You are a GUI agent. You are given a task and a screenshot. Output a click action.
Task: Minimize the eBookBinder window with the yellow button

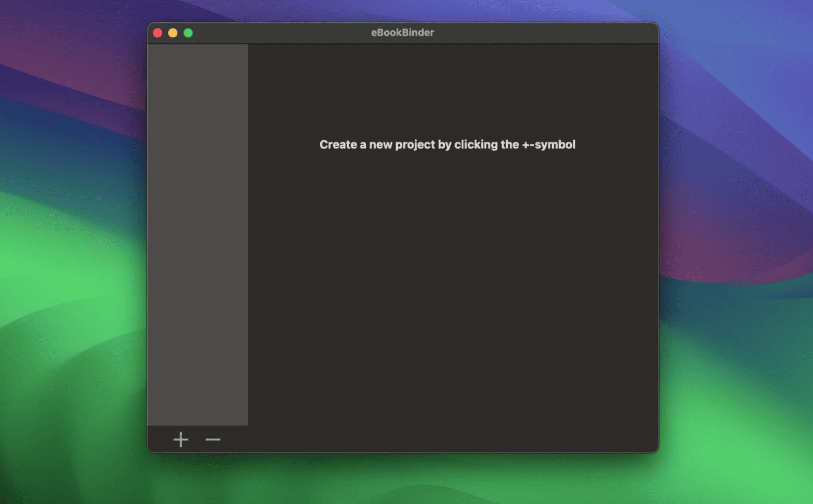pyautogui.click(x=173, y=33)
